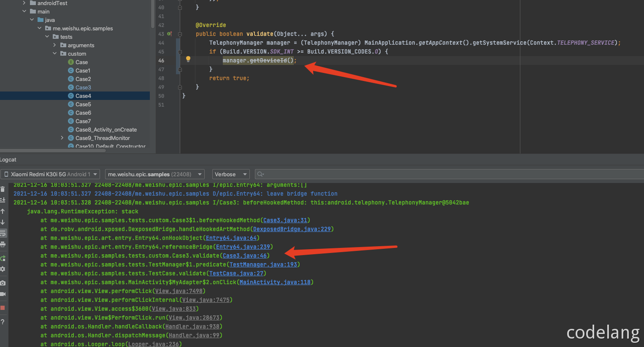644x347 pixels.
Task: Follow the View.java:7475 link
Action: 206,300
